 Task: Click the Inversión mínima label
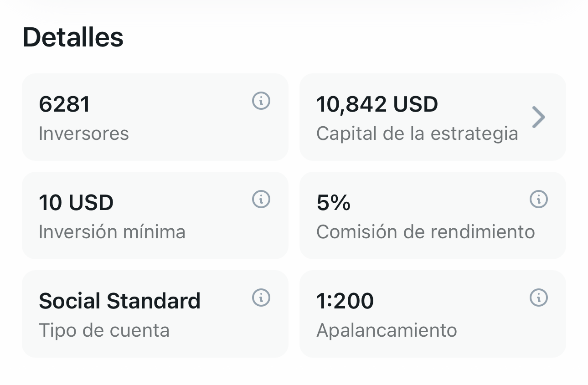point(112,232)
